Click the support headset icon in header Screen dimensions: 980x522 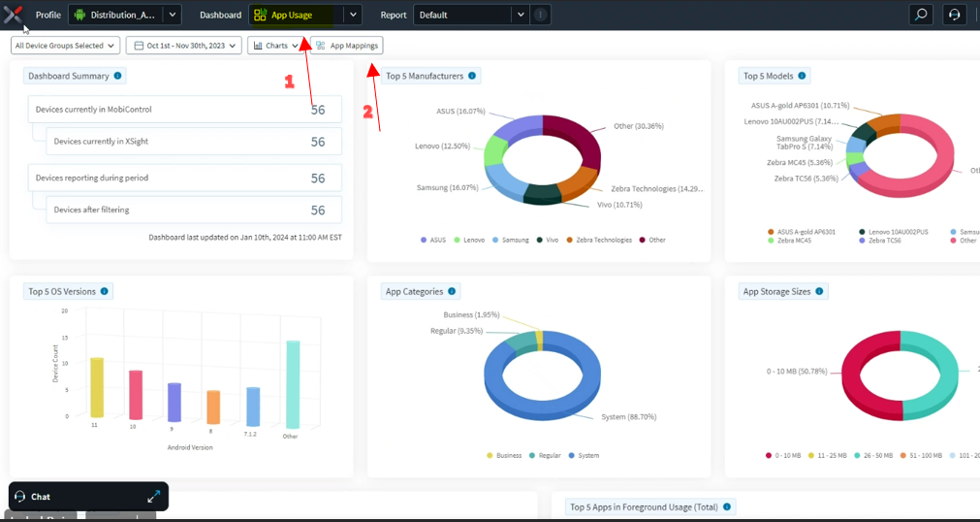[955, 15]
